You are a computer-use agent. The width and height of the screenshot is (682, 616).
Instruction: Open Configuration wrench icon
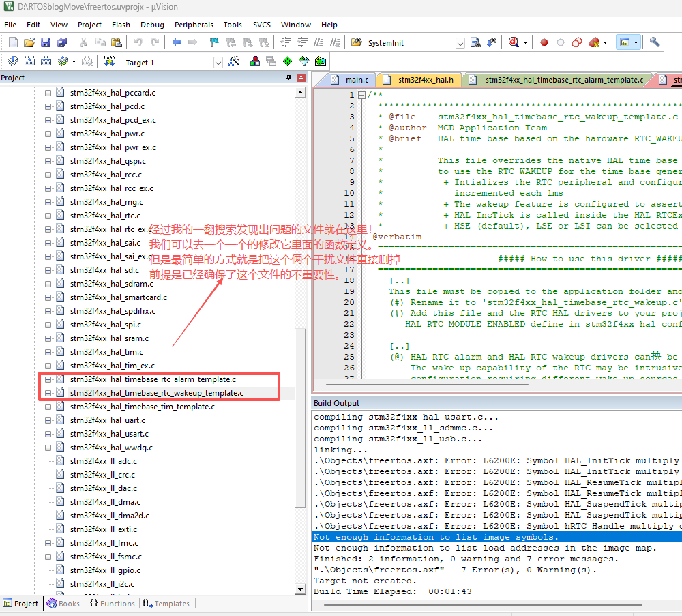point(655,42)
